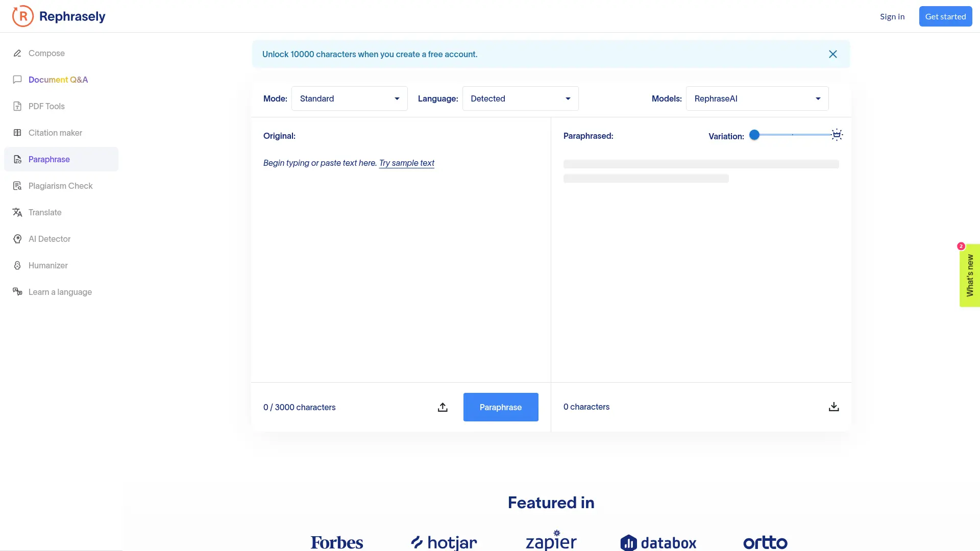Click the maximum variation face icon
The height and width of the screenshot is (551, 980).
pos(837,135)
